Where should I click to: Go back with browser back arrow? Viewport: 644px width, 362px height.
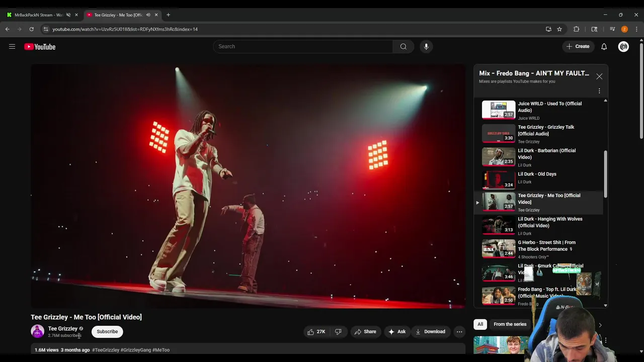(8, 29)
